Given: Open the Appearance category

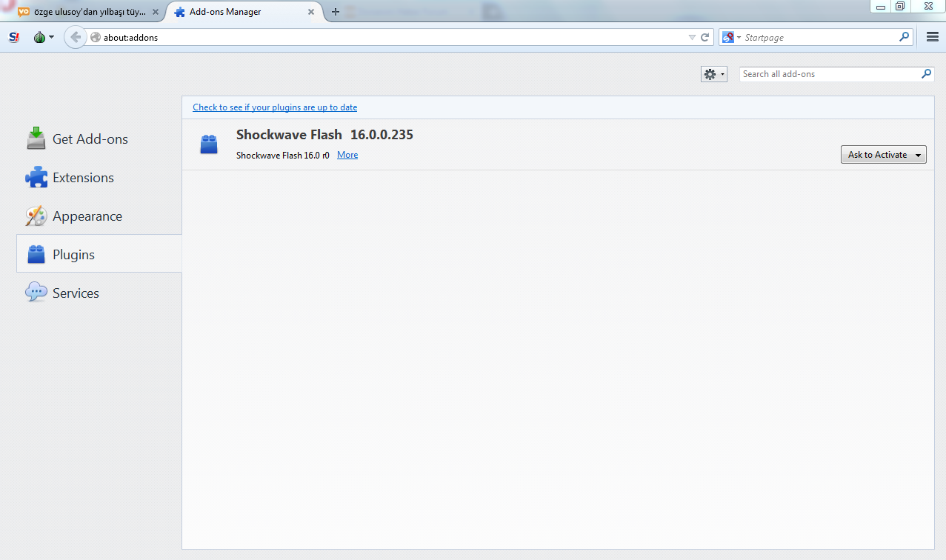Looking at the screenshot, I should (x=99, y=216).
